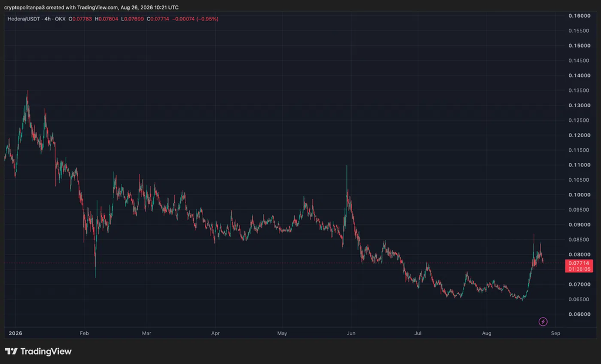Select the Jun label on time axis
Viewport: 601px width, 364px height.
(x=351, y=333)
